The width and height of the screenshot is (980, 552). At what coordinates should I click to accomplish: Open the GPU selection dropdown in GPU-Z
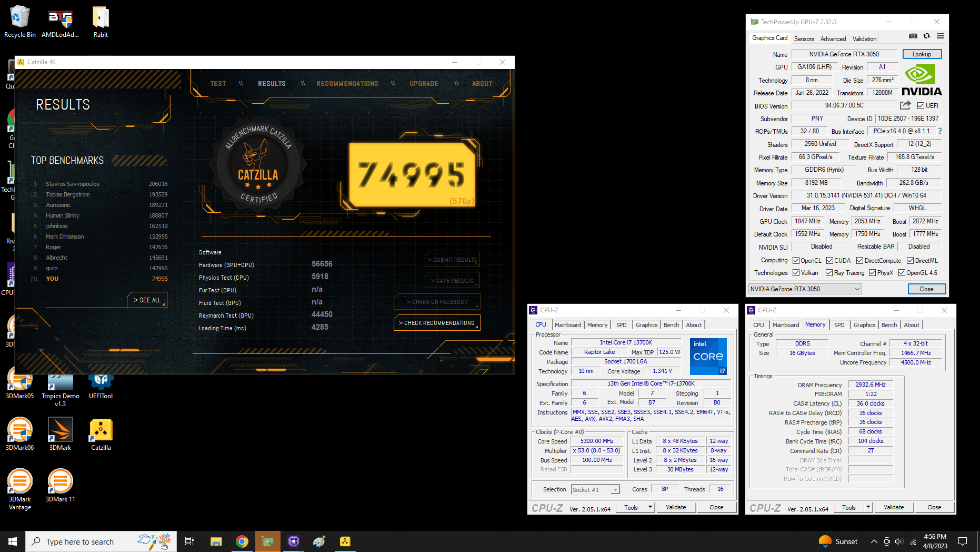(805, 289)
